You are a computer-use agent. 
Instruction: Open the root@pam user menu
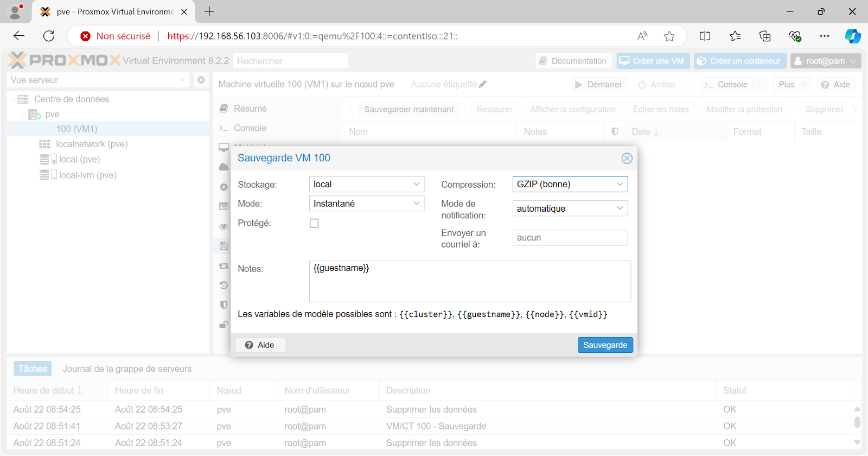coord(825,61)
